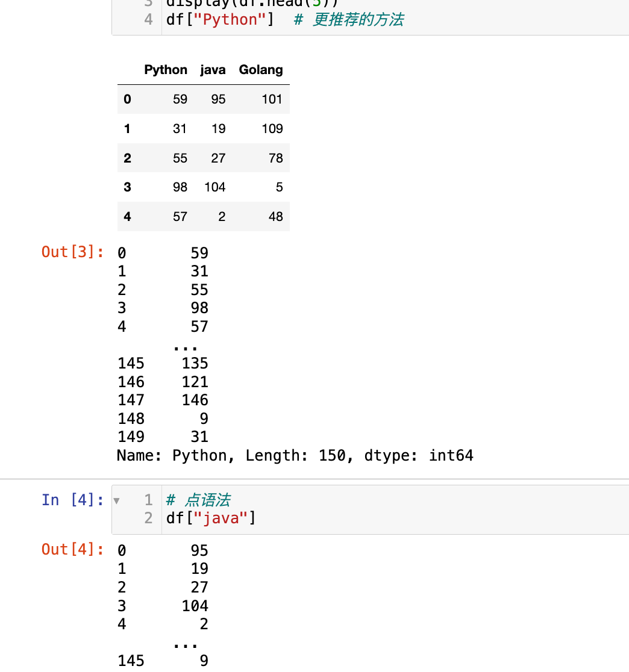Place cursor in the df["Python"] code line

(x=220, y=19)
